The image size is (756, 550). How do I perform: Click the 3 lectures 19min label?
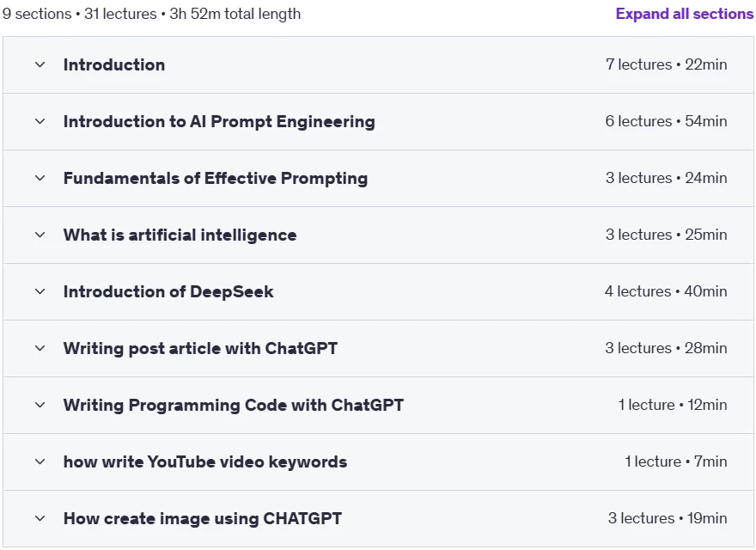(x=668, y=518)
